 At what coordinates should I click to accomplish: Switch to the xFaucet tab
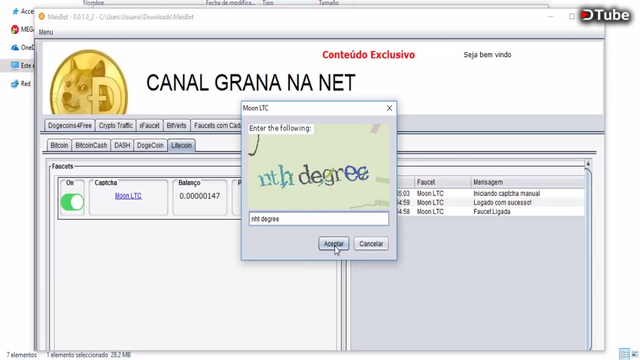[x=149, y=126]
